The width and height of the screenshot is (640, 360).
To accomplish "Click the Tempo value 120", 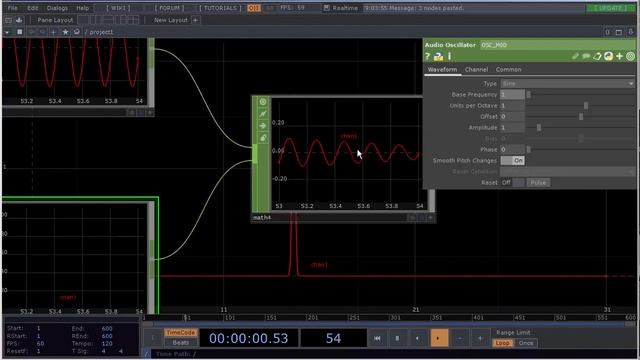I will coord(107,344).
